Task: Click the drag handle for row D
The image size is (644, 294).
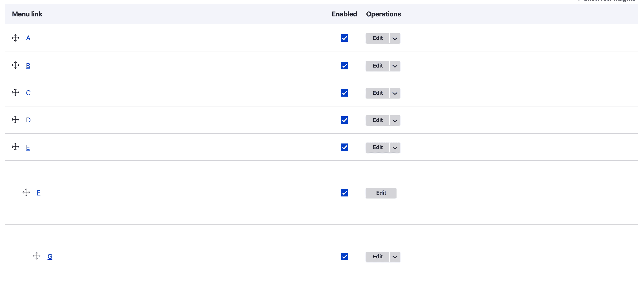Action: coord(15,120)
